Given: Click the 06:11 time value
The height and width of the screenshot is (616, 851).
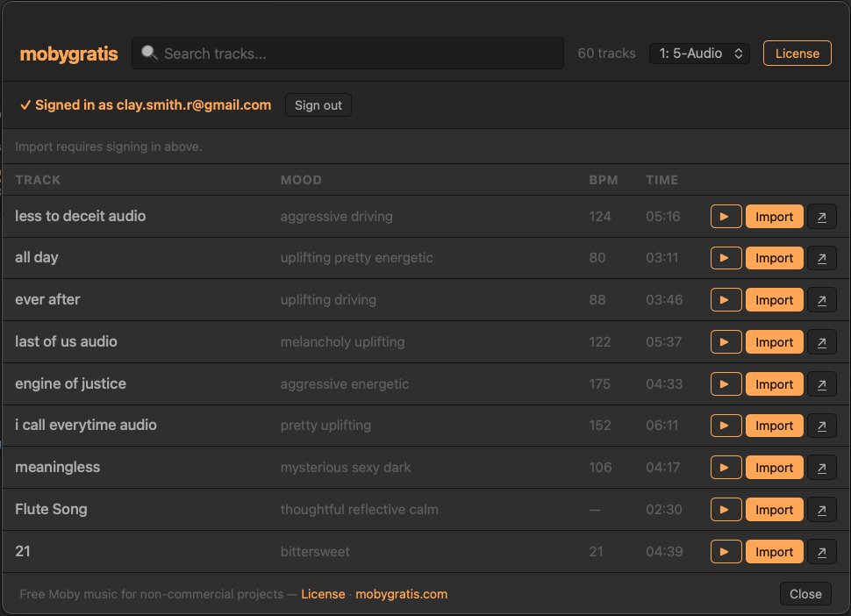Looking at the screenshot, I should (x=662, y=426).
